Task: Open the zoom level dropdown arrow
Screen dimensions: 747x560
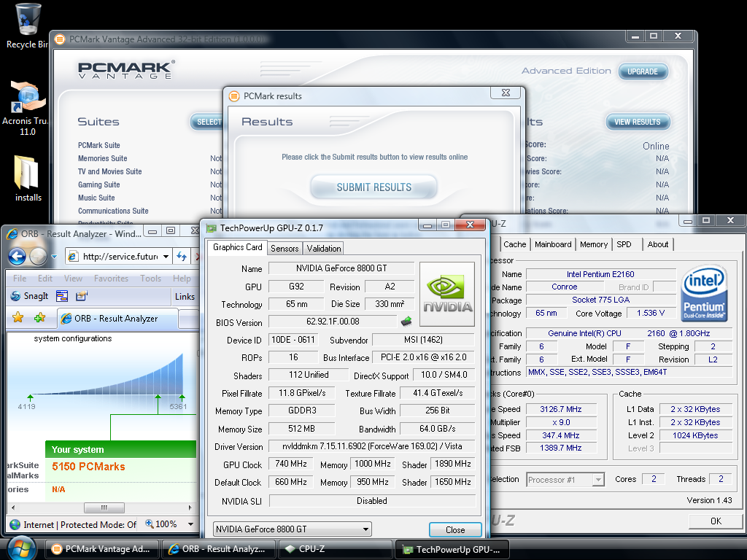Action: (x=191, y=524)
